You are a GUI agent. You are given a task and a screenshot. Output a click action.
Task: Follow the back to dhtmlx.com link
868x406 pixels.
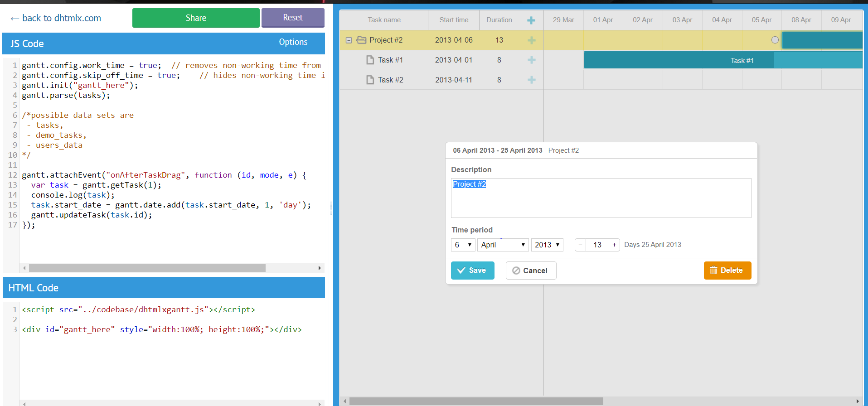pyautogui.click(x=56, y=18)
